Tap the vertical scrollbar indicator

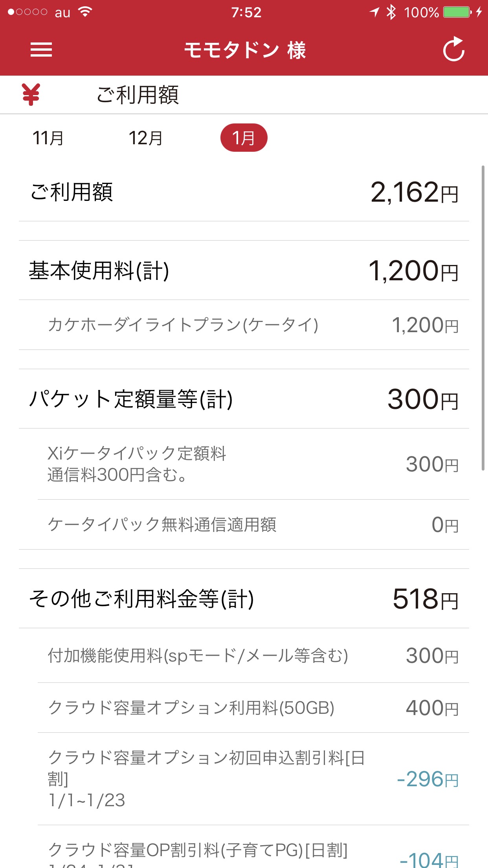click(x=483, y=318)
